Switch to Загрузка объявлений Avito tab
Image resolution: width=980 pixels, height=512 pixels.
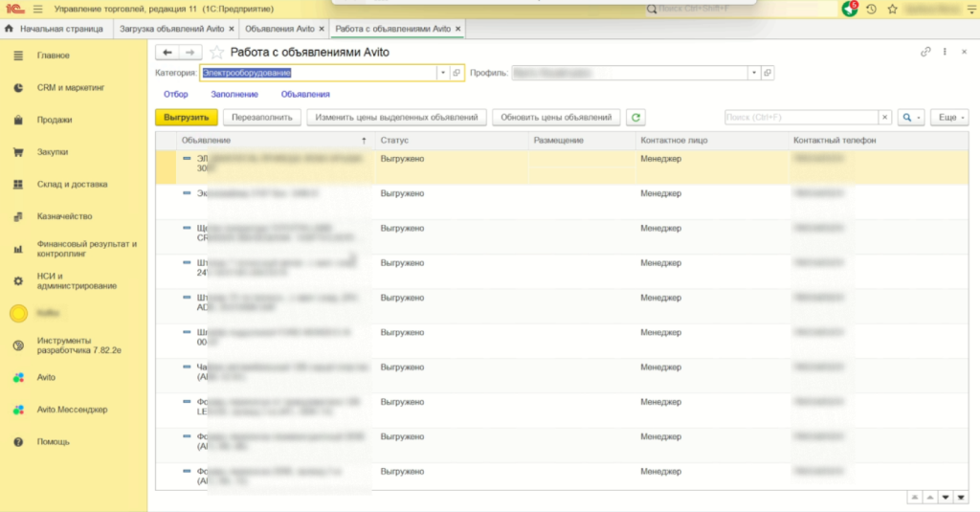[170, 29]
